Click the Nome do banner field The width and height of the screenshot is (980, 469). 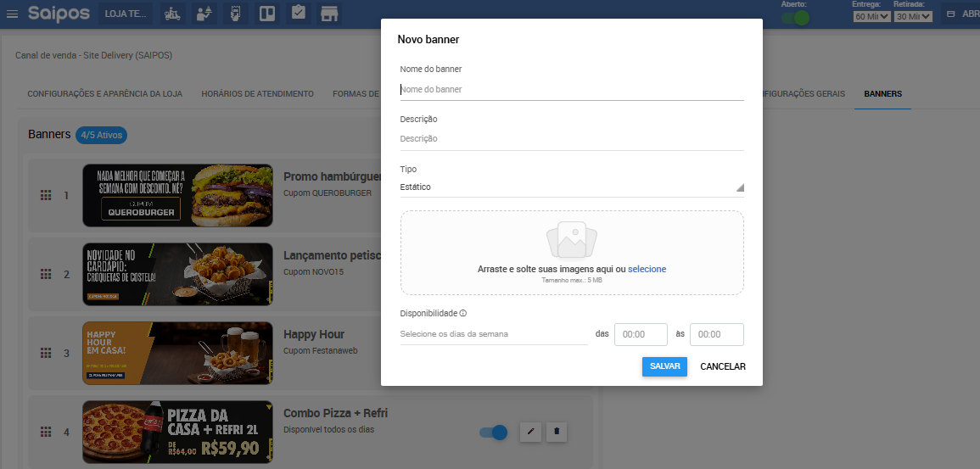[571, 89]
